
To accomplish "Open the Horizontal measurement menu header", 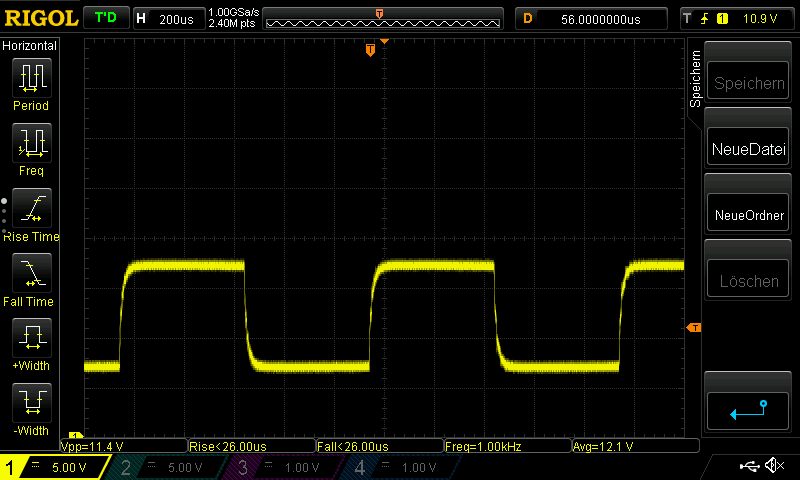I will click(30, 46).
